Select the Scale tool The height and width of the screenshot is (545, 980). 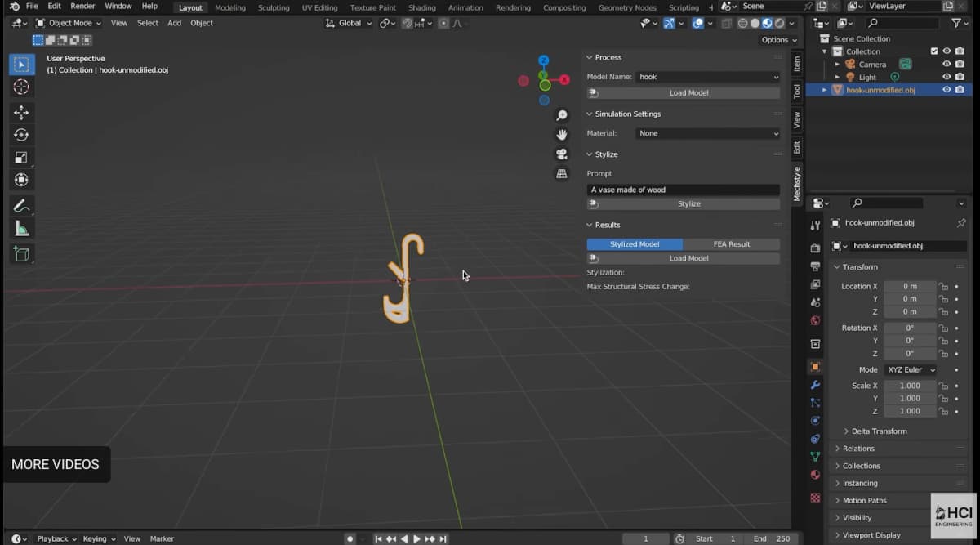(21, 158)
